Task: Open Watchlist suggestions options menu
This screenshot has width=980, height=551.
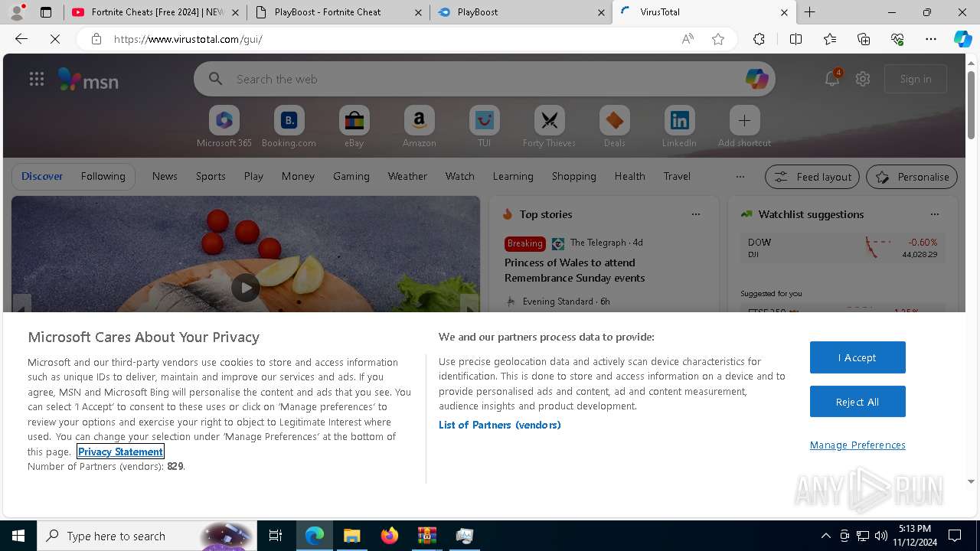Action: (934, 214)
